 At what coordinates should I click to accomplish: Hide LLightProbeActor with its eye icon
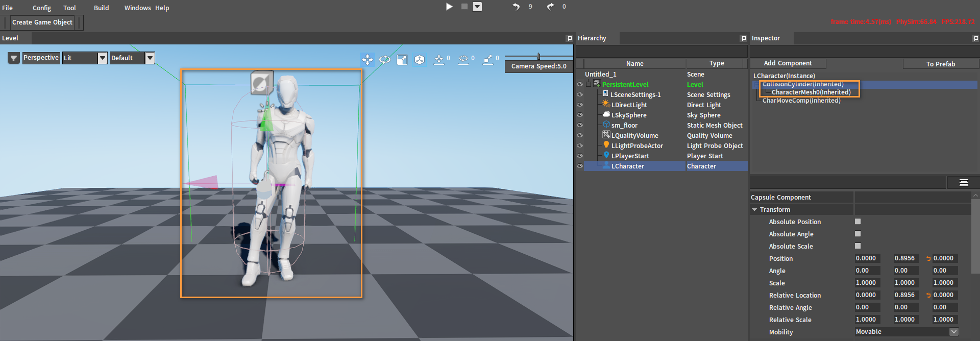580,146
